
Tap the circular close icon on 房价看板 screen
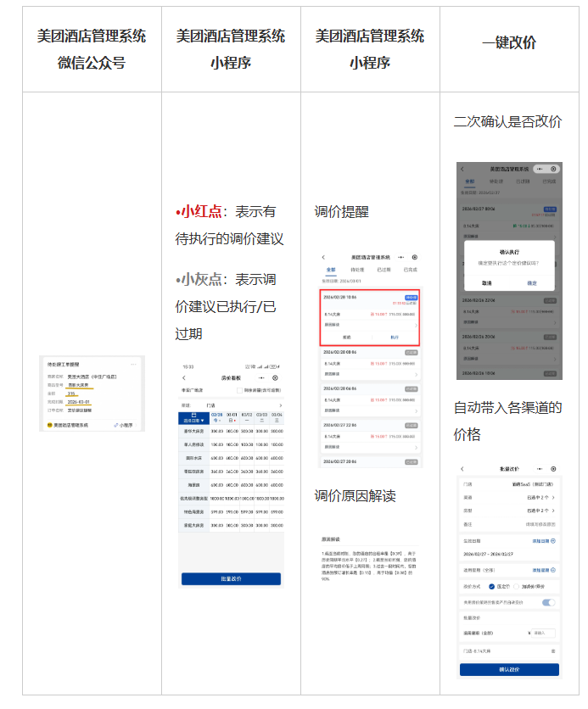pyautogui.click(x=275, y=378)
